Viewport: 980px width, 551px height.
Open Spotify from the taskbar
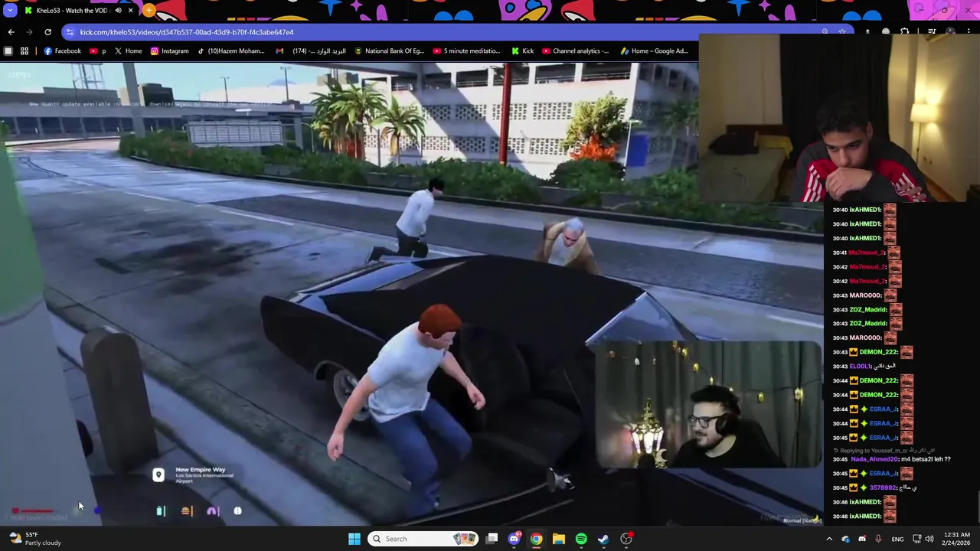581,539
